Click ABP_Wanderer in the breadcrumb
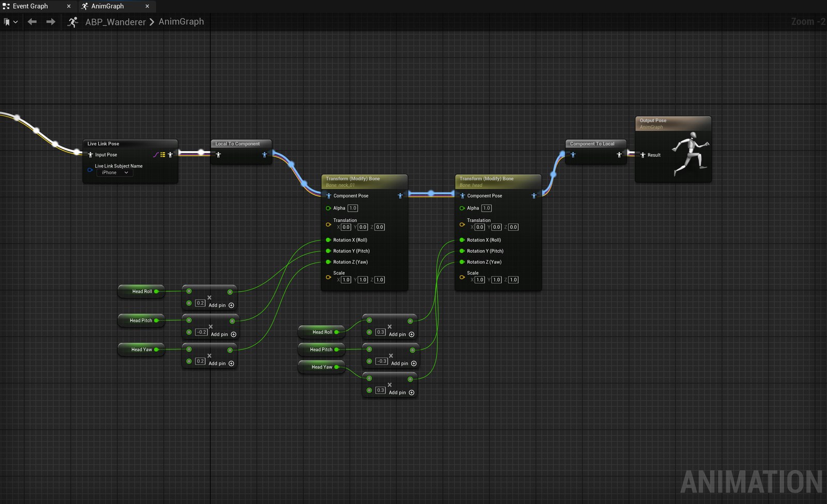Viewport: 827px width, 504px height. (115, 22)
